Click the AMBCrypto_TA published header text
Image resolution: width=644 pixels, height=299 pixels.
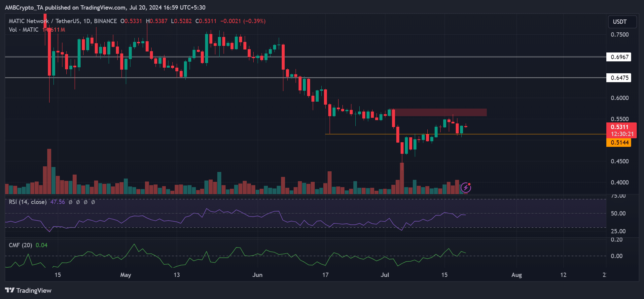point(105,8)
